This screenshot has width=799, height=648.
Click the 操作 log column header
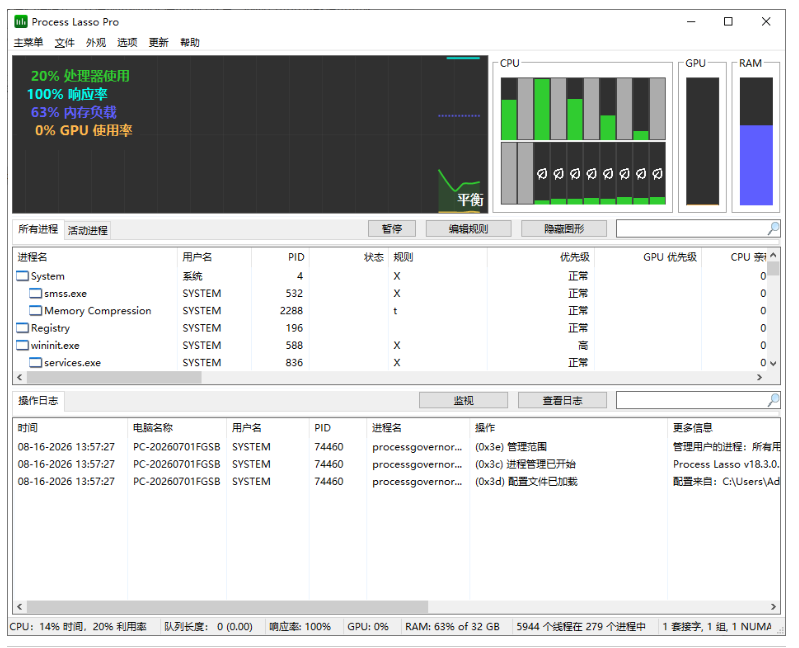pyautogui.click(x=568, y=428)
